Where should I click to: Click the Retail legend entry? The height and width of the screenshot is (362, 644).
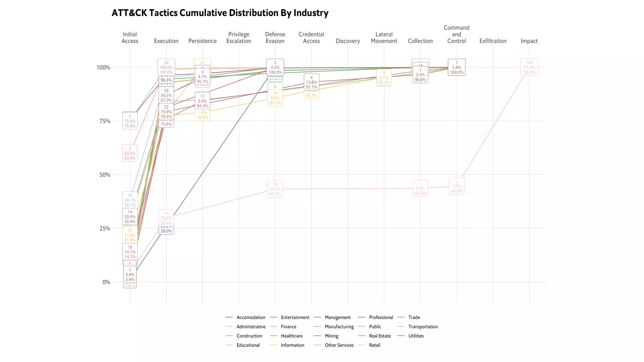(x=375, y=345)
